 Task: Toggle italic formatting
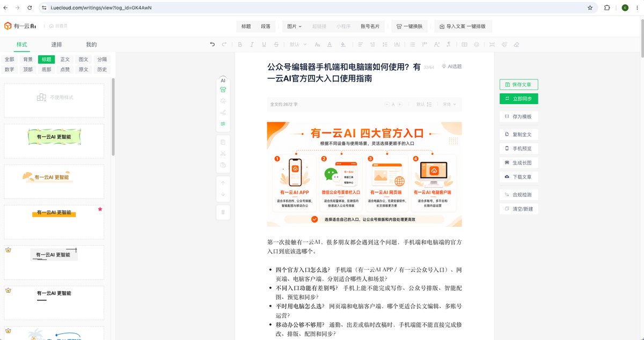pyautogui.click(x=252, y=45)
